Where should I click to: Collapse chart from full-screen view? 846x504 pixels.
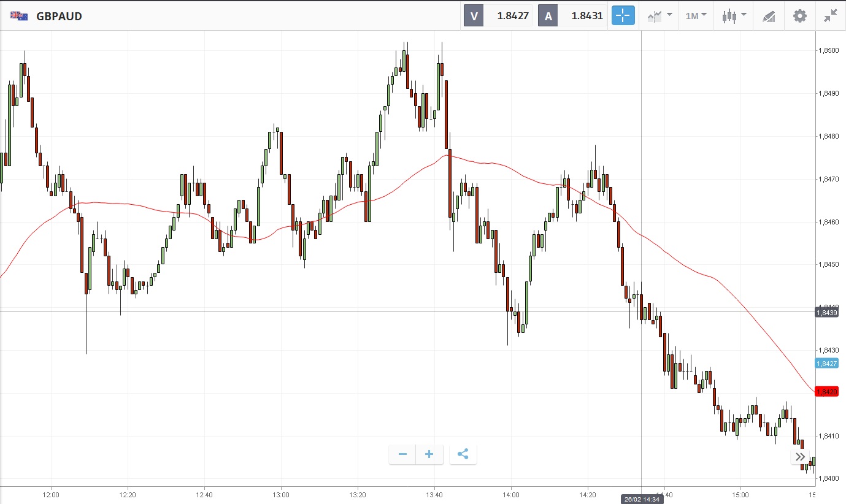(831, 16)
